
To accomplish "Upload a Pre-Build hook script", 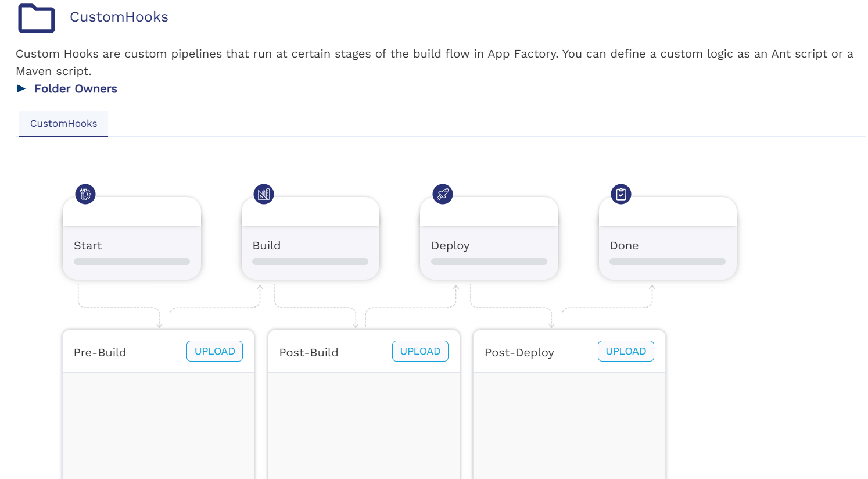I will coord(214,351).
